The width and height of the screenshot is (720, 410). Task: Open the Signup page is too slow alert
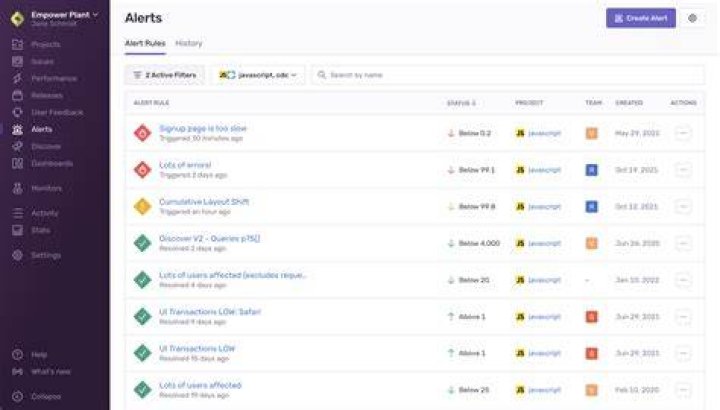point(202,129)
